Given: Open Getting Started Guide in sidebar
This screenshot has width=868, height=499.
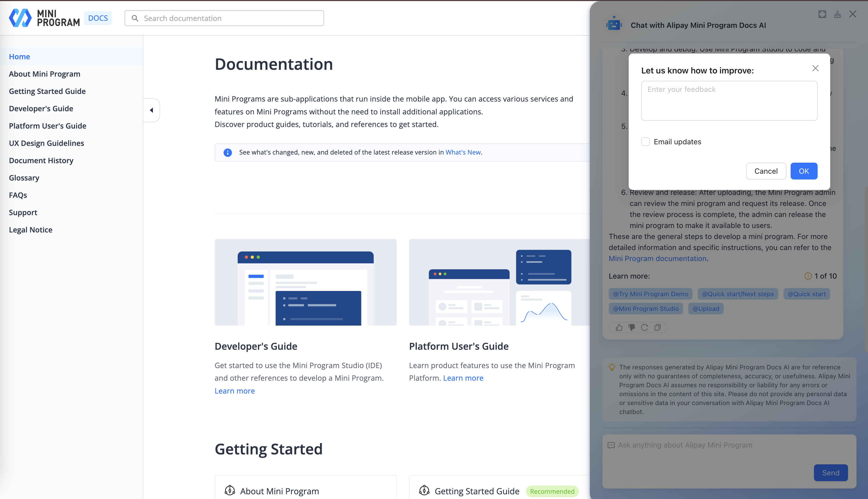Looking at the screenshot, I should point(47,91).
